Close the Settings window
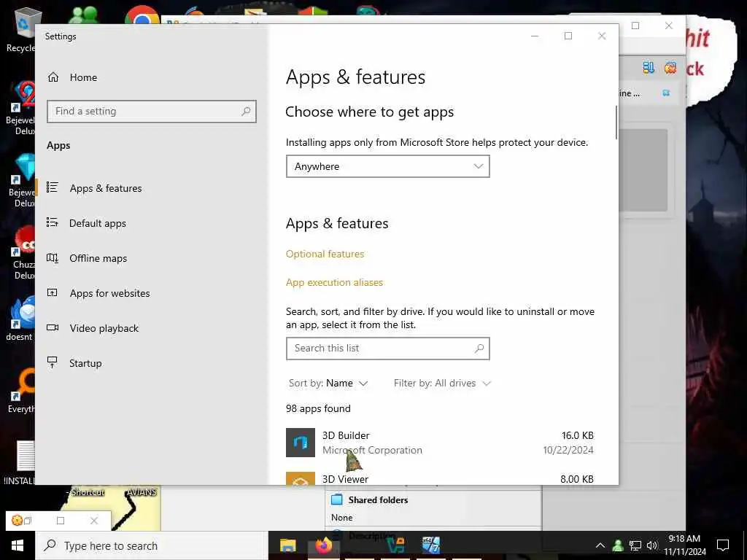This screenshot has width=747, height=560. click(602, 36)
